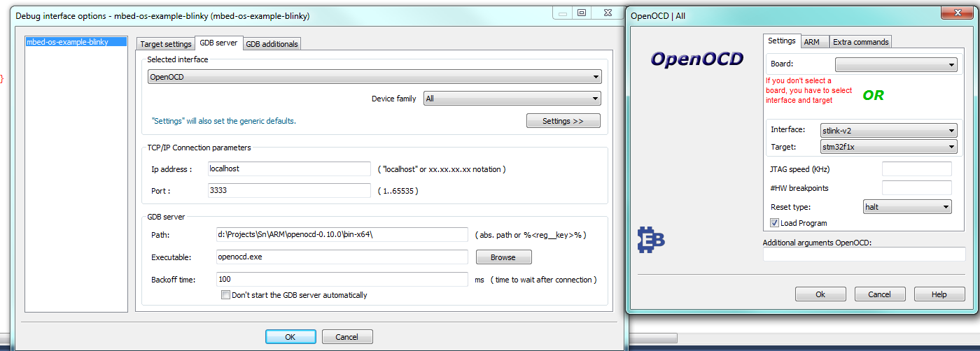This screenshot has width=980, height=351.
Task: Click OK in the Debug interface options dialog
Action: pyautogui.click(x=290, y=337)
